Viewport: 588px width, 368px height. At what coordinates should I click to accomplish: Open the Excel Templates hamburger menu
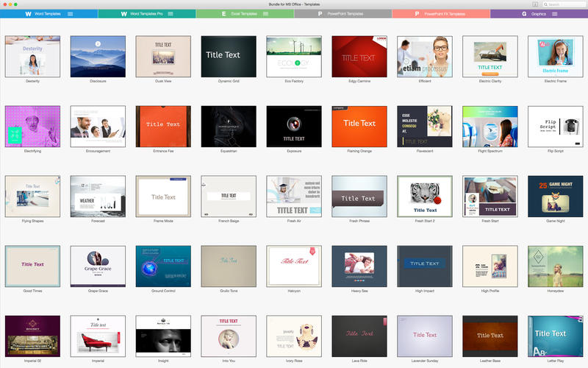click(266, 14)
